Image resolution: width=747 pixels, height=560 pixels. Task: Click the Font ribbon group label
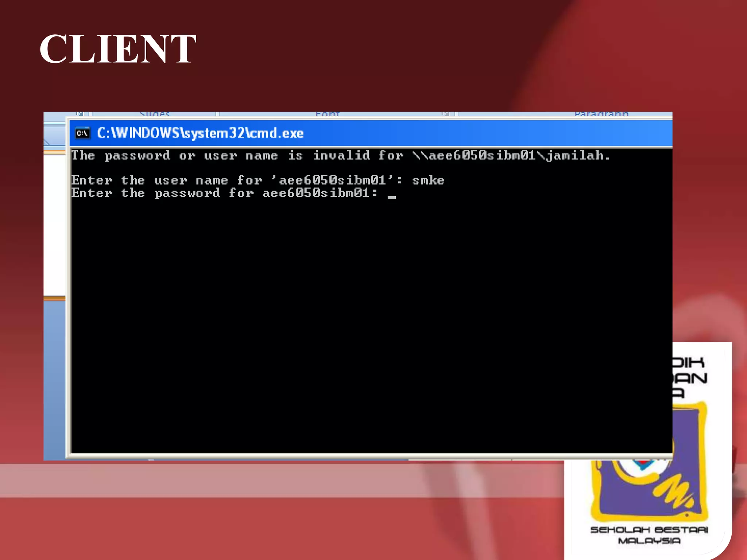327,114
